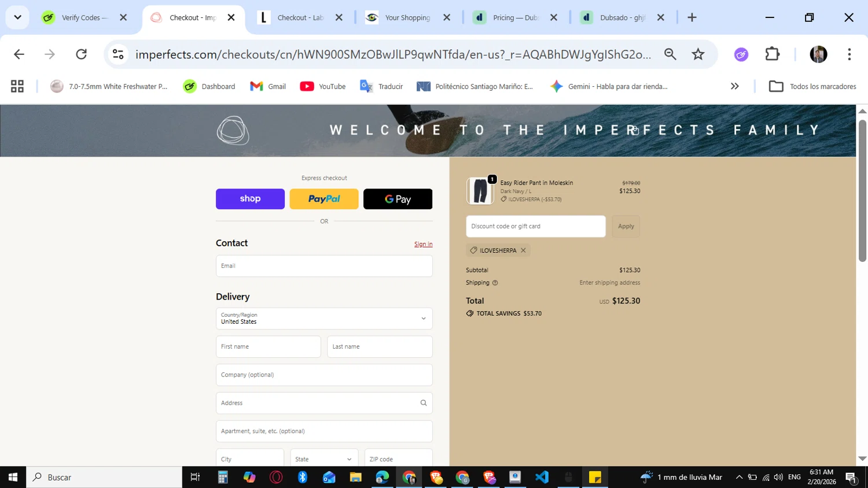This screenshot has width=868, height=488.
Task: Reload the checkout page
Action: coord(82,54)
